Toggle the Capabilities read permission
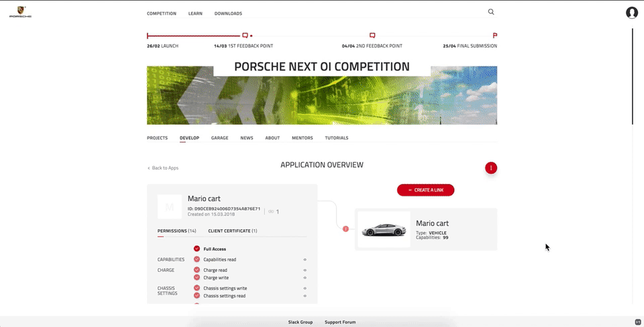Viewport: 644px width, 327px height. click(x=197, y=259)
